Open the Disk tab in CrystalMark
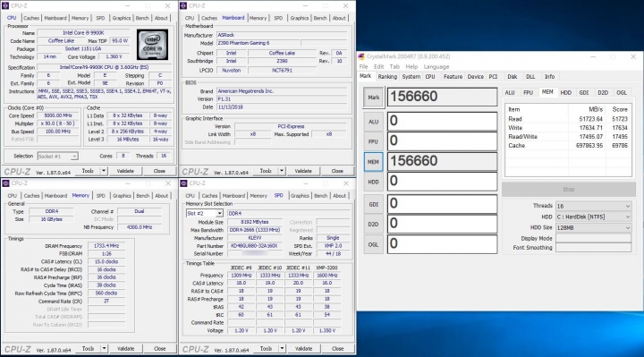This screenshot has height=357, width=644. point(513,77)
